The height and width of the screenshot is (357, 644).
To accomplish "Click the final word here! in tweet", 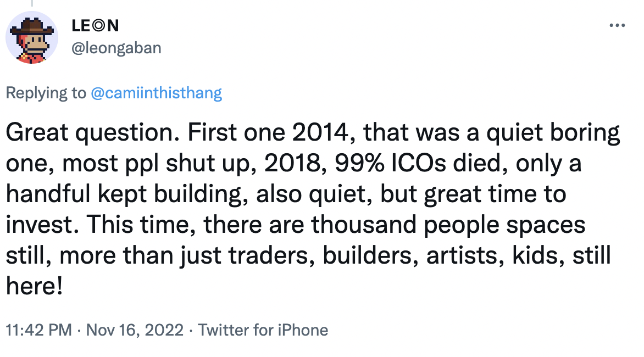I will 35,286.
